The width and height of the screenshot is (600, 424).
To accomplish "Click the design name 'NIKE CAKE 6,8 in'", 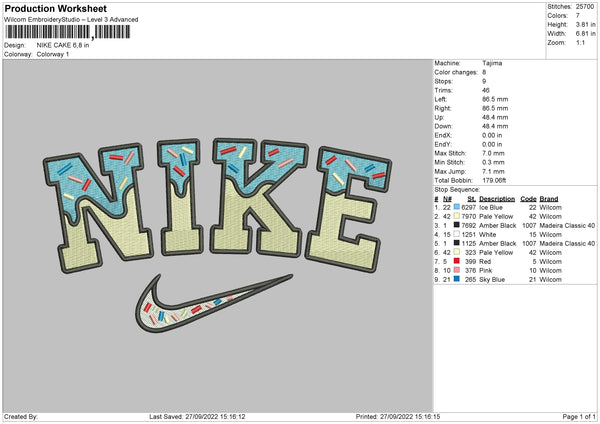I will coord(63,45).
